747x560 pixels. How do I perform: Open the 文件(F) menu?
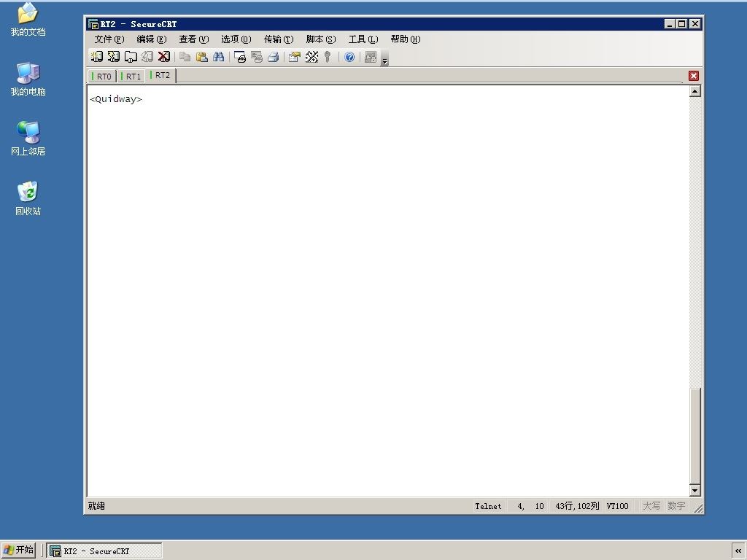click(x=109, y=39)
